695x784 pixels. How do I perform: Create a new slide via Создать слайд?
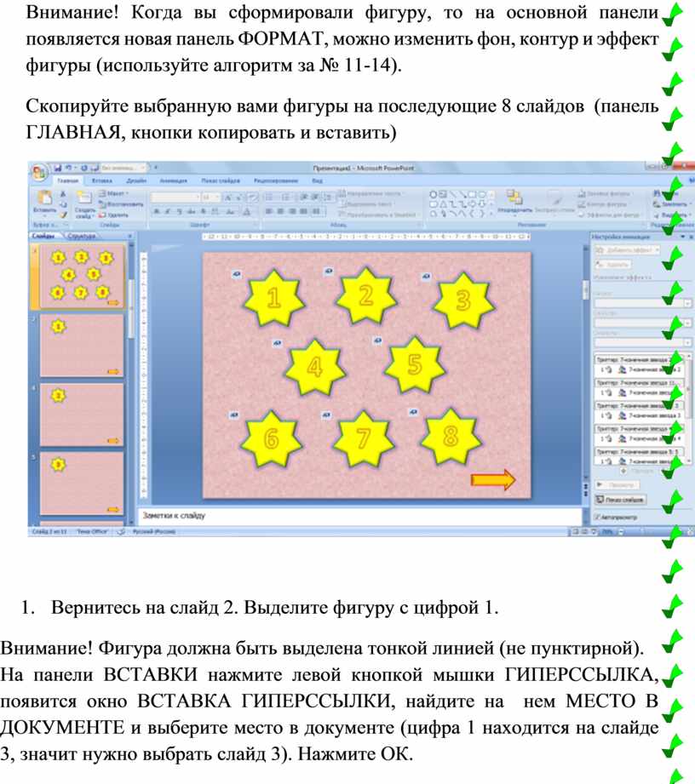point(84,205)
